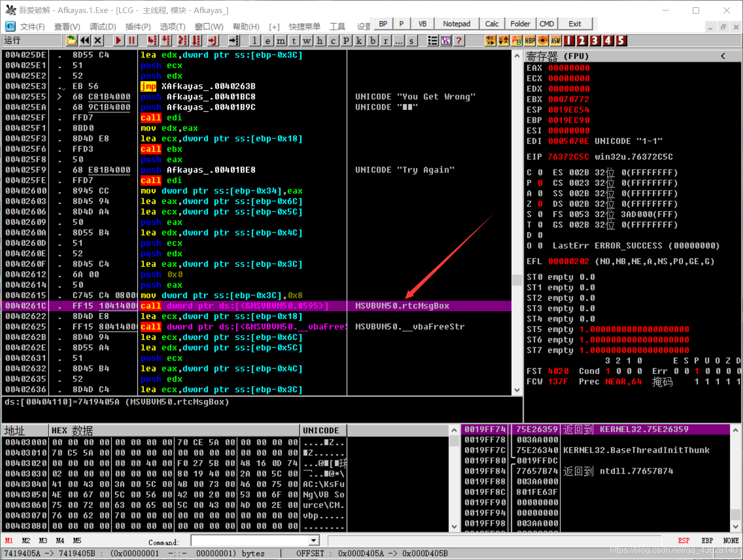Click the CMD button
Screen dimensions: 743x560
pos(547,24)
